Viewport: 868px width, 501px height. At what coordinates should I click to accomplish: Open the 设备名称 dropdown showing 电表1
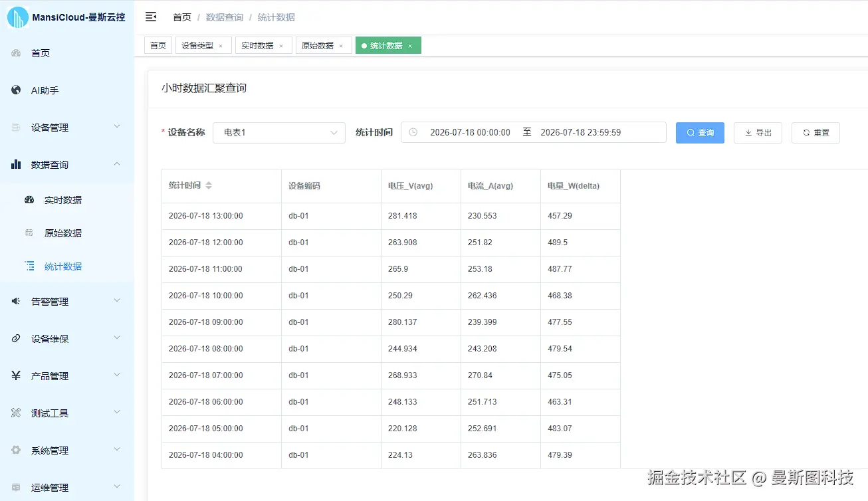click(x=279, y=132)
